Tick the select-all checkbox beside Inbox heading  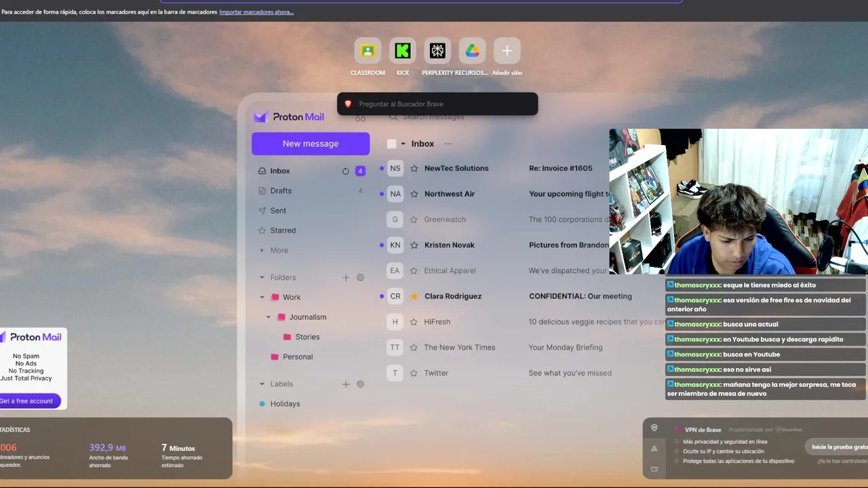(x=391, y=144)
